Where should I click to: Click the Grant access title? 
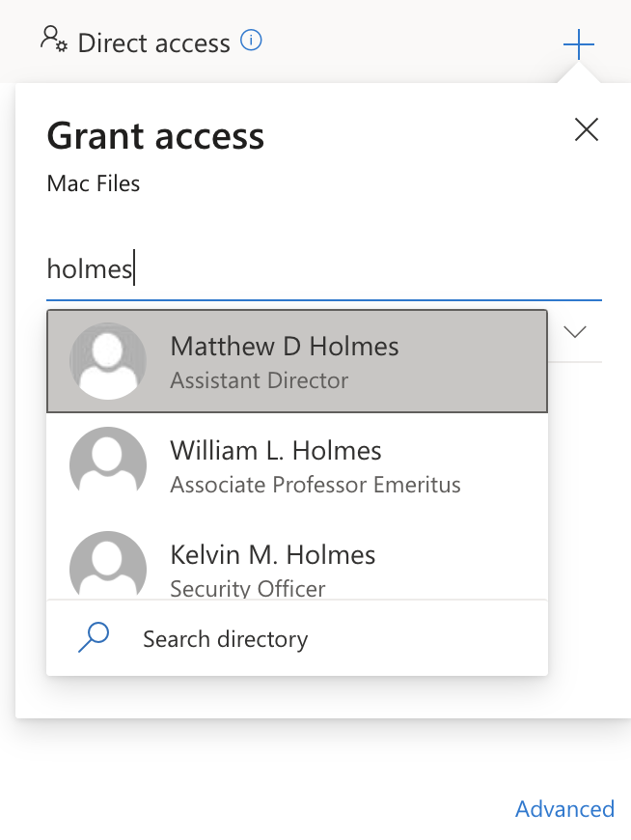click(155, 136)
